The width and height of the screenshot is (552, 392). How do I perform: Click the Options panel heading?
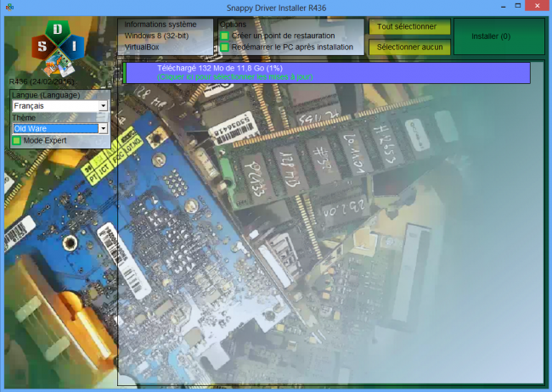233,25
